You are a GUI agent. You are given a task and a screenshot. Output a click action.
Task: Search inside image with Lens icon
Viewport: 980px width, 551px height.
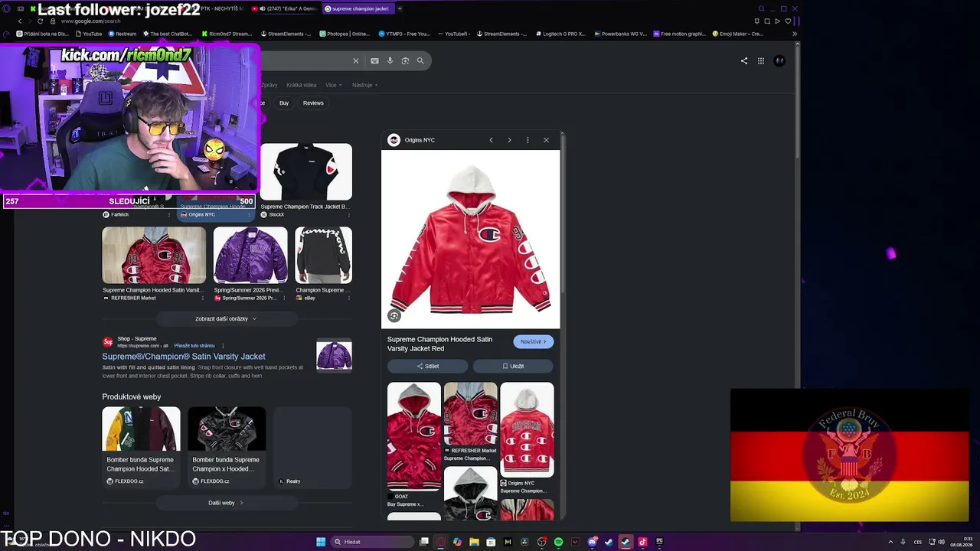(x=394, y=315)
